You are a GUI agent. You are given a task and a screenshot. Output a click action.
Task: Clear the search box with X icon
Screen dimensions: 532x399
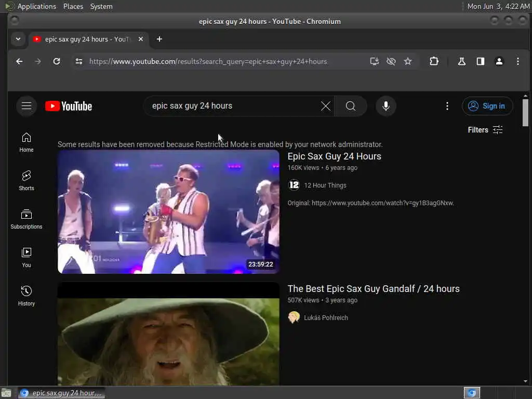[x=325, y=106]
